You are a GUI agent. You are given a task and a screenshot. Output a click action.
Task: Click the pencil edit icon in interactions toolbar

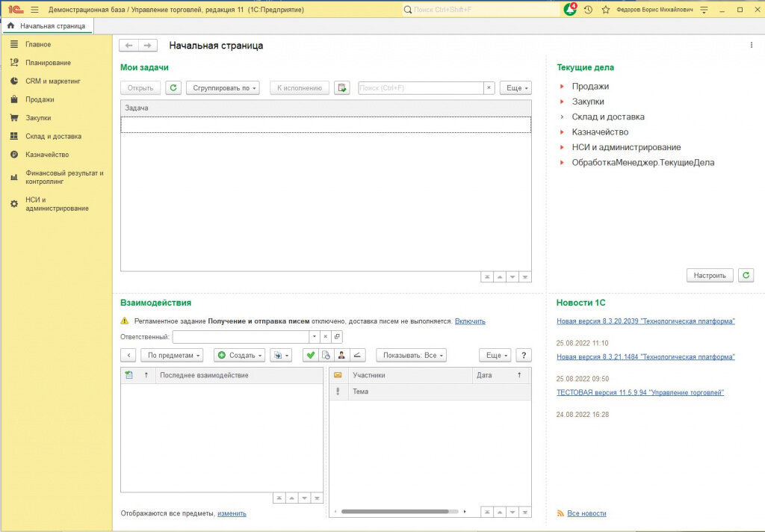click(357, 356)
